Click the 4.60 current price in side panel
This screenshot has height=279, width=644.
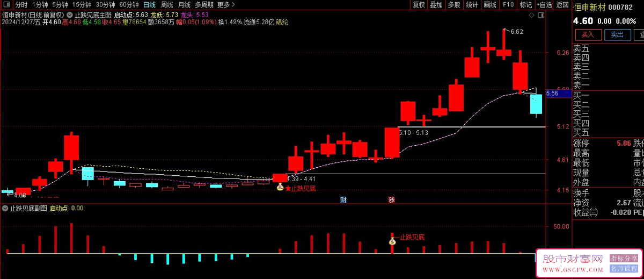583,21
